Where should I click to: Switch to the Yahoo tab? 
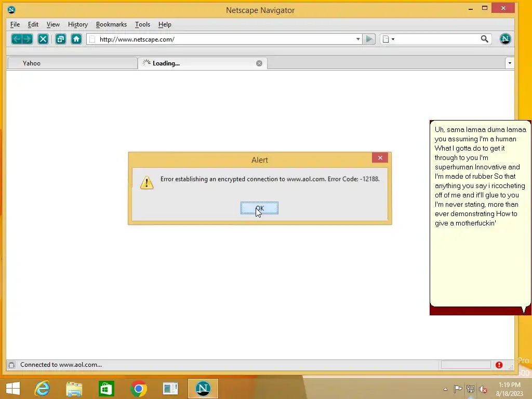[x=72, y=63]
